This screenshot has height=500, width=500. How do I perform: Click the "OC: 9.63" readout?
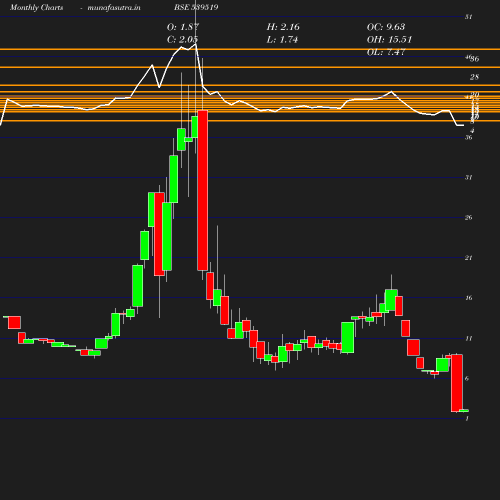point(386,27)
